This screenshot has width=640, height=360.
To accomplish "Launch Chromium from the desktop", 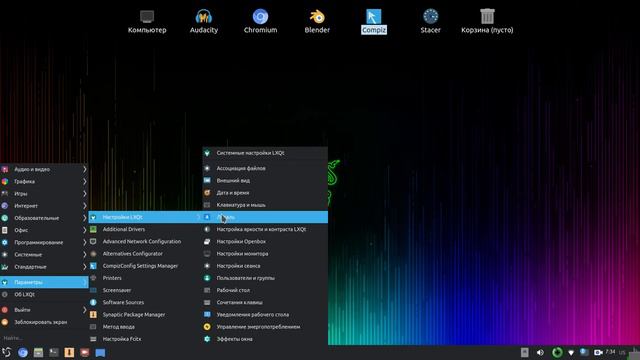I will pos(260,21).
